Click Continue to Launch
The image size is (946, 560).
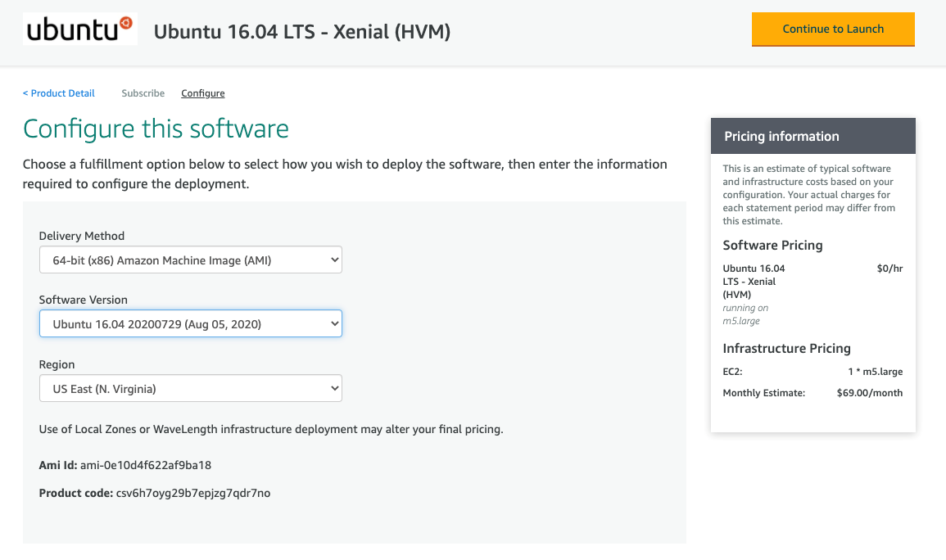point(833,29)
